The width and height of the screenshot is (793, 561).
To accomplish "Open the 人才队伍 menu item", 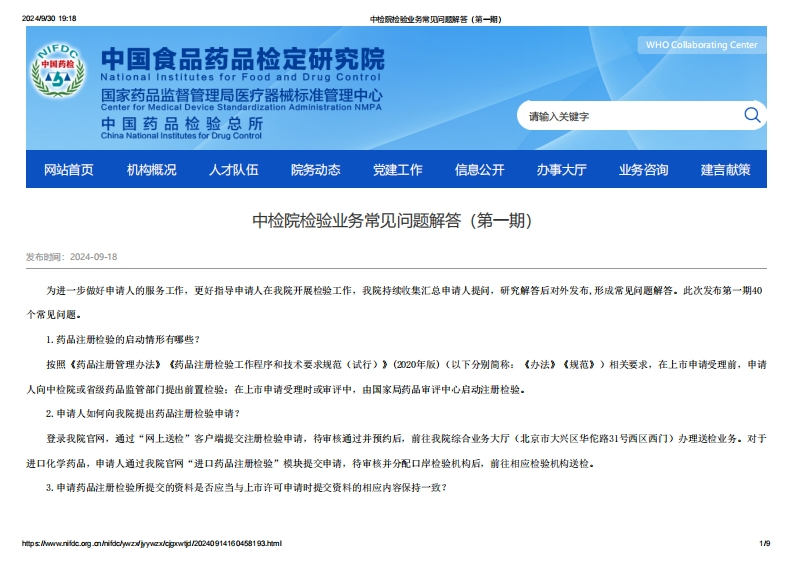I will (233, 169).
